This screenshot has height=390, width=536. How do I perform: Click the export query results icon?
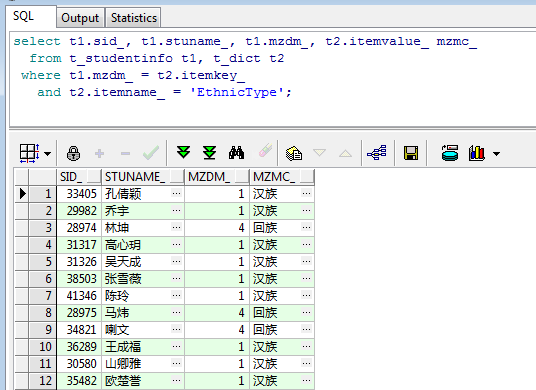click(450, 153)
